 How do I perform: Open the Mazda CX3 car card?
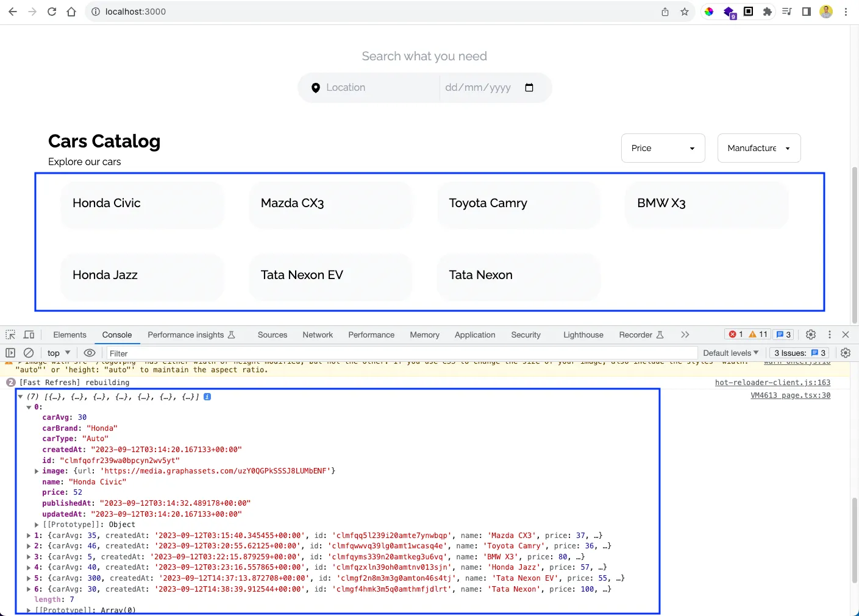330,205
